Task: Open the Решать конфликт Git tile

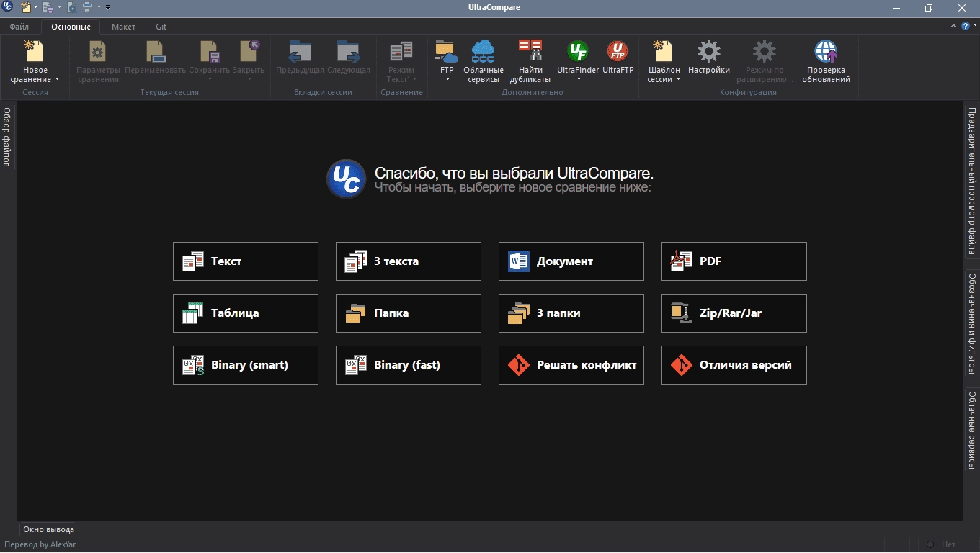Action: point(571,365)
